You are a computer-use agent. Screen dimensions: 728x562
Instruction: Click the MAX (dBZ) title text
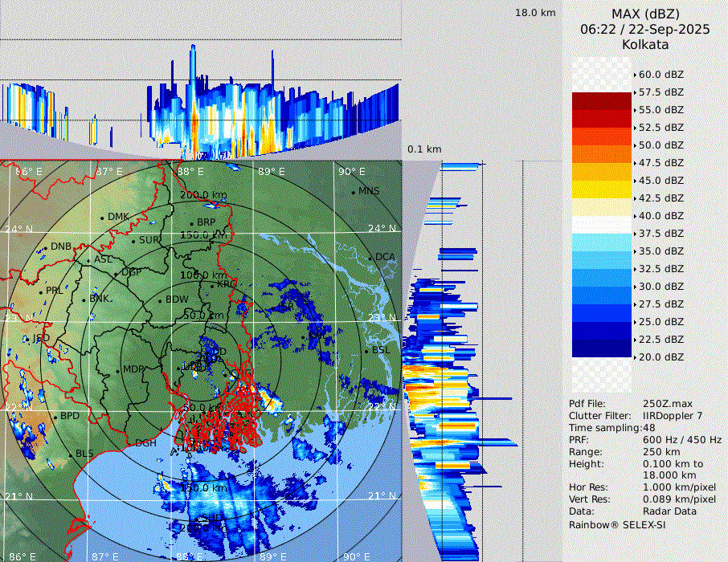[x=645, y=14]
